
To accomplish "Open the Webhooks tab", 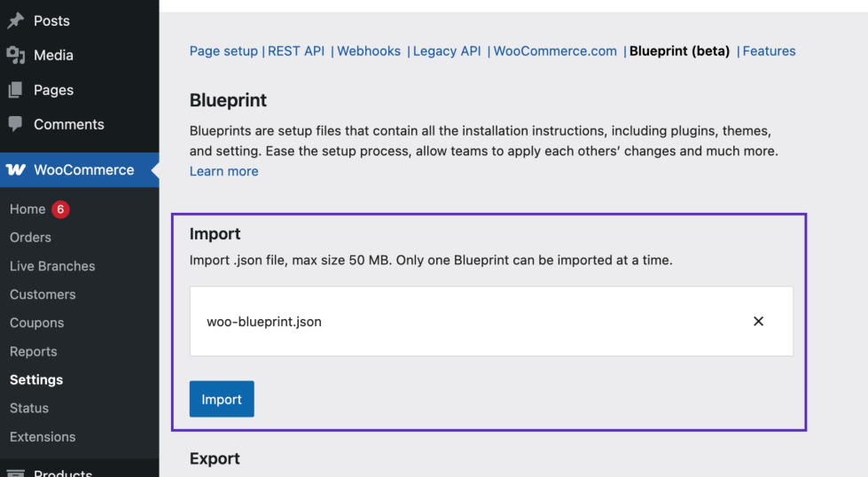I will pyautogui.click(x=369, y=51).
